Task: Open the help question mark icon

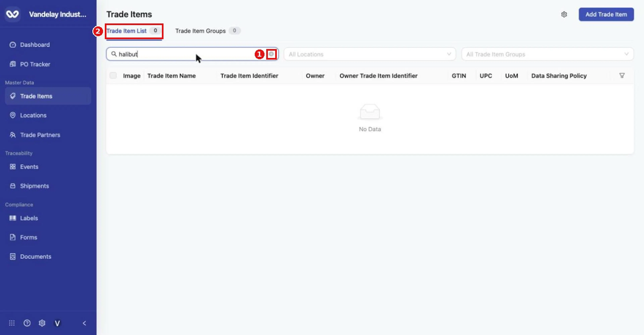Action: pos(27,323)
